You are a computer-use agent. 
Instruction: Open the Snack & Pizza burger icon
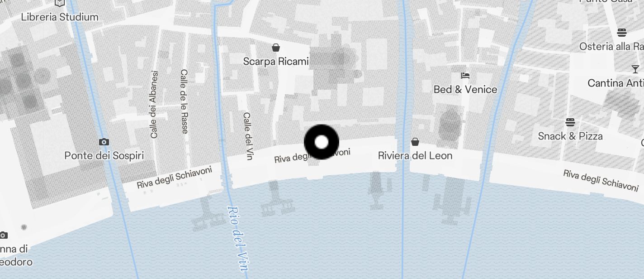[570, 122]
